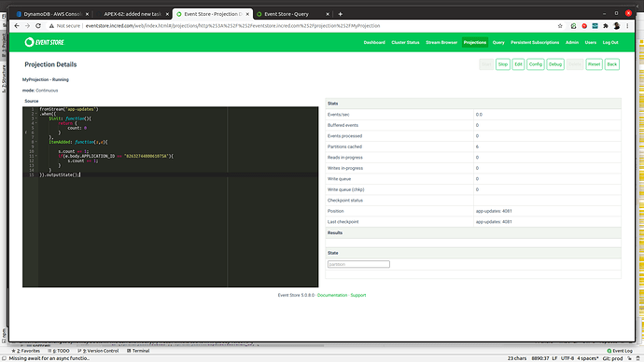This screenshot has width=644, height=362.
Task: Click the partition input field under State
Action: coord(358,264)
